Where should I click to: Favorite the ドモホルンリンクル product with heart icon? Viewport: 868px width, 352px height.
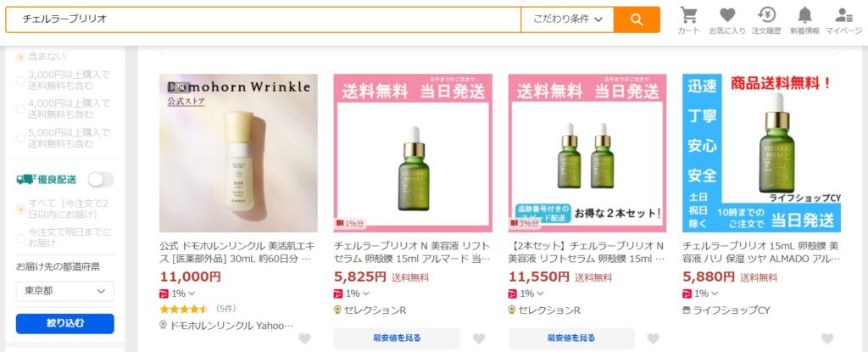click(x=304, y=338)
